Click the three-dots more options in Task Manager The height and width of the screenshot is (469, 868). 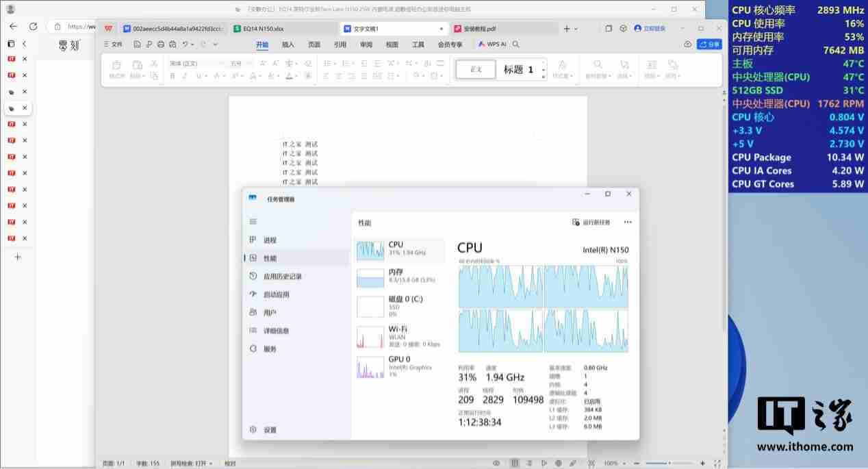pos(628,222)
